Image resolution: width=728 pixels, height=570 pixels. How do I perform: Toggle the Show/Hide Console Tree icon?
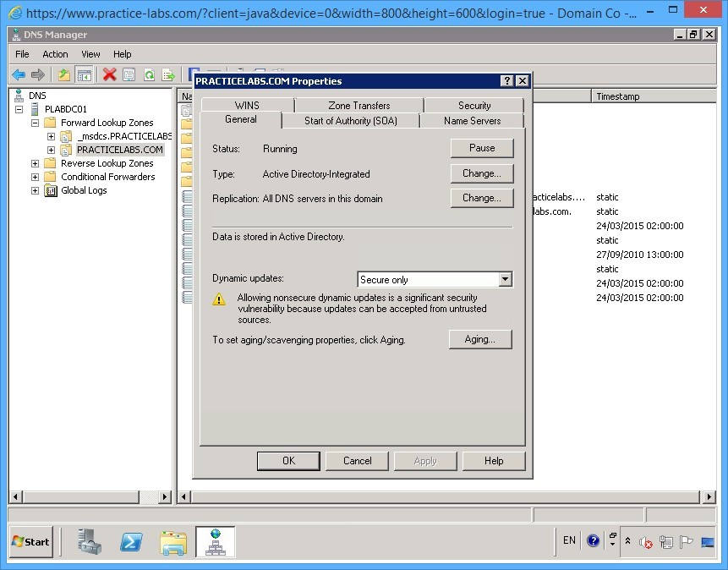85,74
